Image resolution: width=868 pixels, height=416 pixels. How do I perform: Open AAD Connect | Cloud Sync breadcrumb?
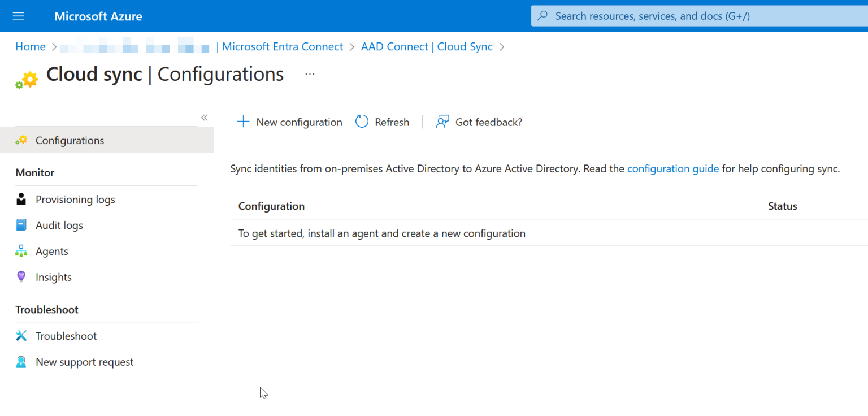point(427,47)
